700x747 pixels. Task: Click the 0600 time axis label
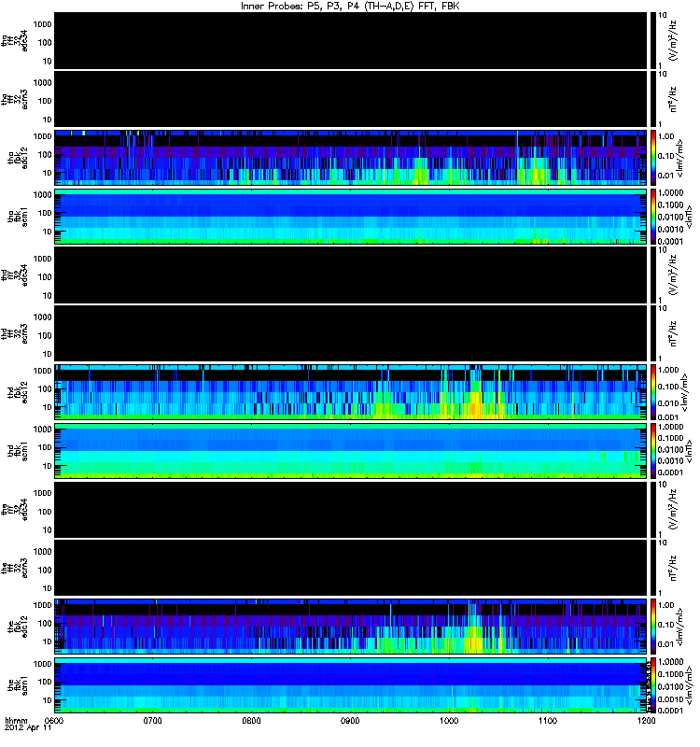pos(54,720)
